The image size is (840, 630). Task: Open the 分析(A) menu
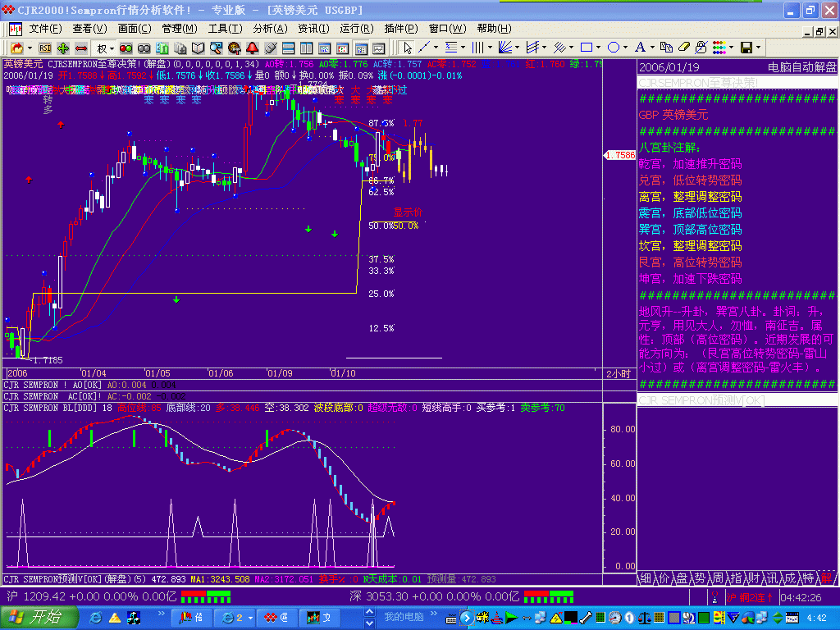click(270, 29)
